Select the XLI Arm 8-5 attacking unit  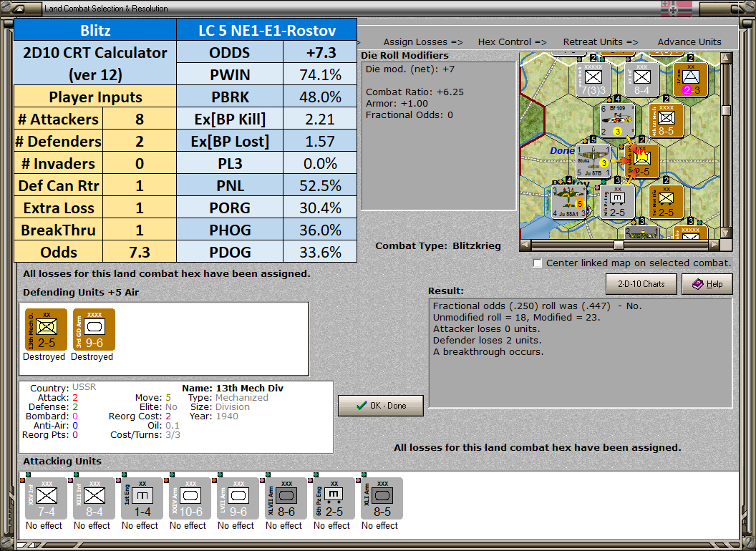coord(382,499)
